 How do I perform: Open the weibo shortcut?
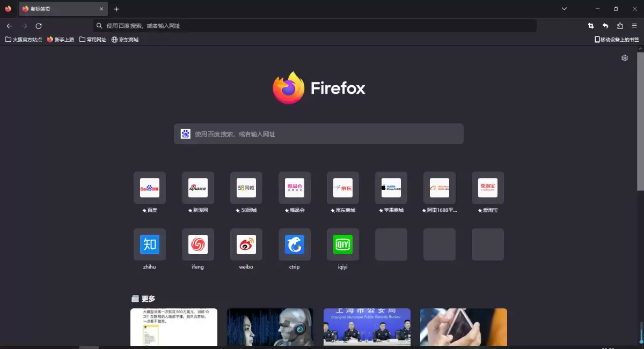click(x=246, y=244)
